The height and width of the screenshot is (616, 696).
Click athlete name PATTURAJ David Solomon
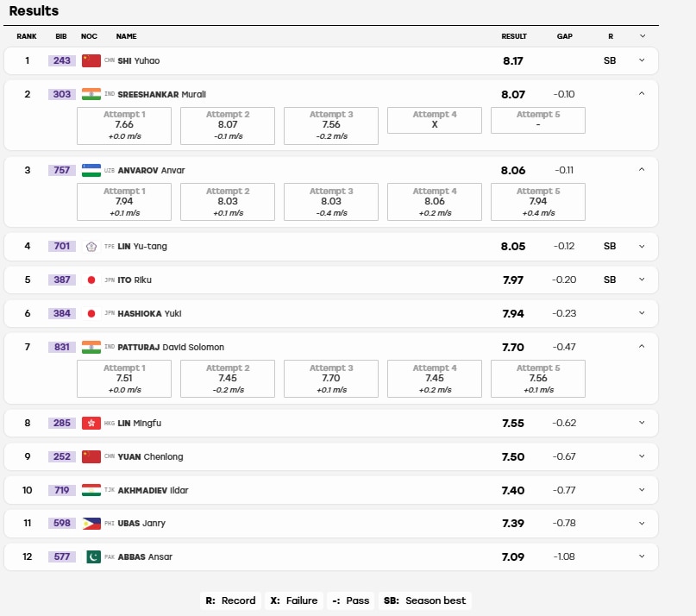(171, 348)
